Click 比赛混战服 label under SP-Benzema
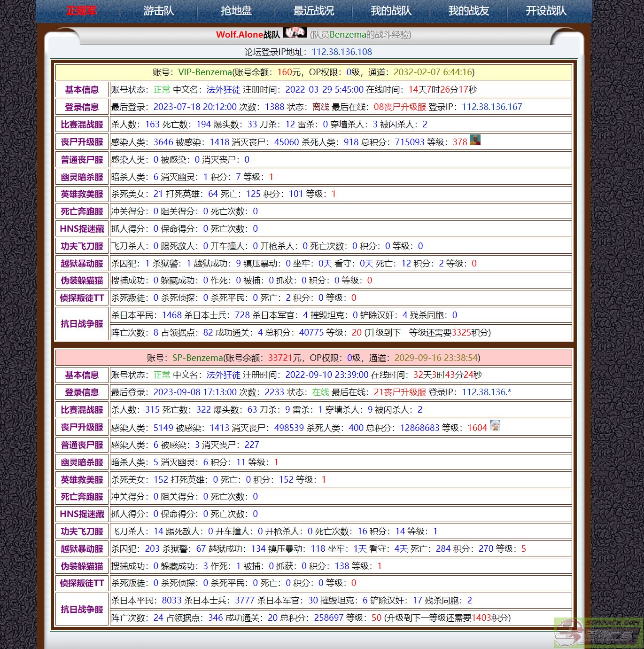 pyautogui.click(x=82, y=410)
